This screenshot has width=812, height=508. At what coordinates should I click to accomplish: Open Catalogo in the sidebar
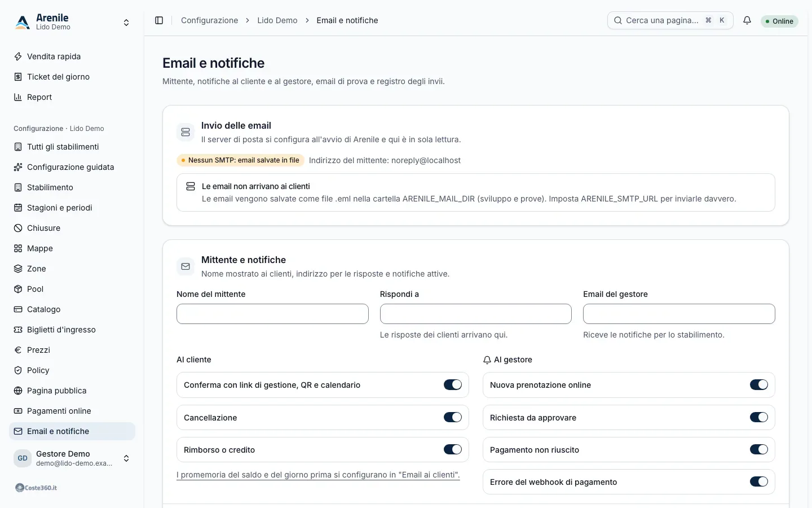pyautogui.click(x=72, y=309)
